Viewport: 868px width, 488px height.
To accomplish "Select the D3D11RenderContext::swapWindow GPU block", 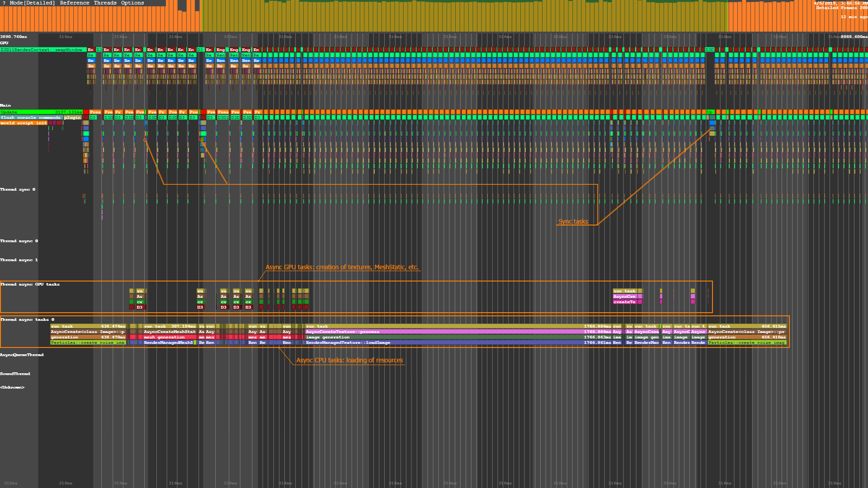I will coord(43,50).
